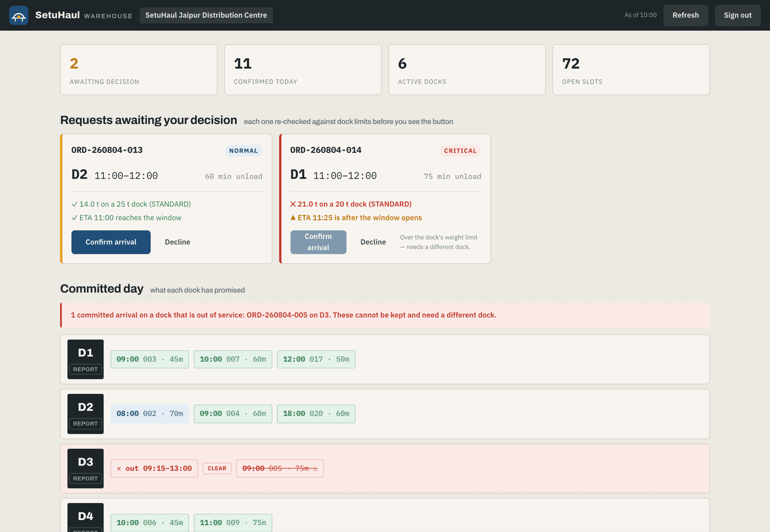Report an issue on dock D2
The height and width of the screenshot is (532, 770).
coord(86,424)
